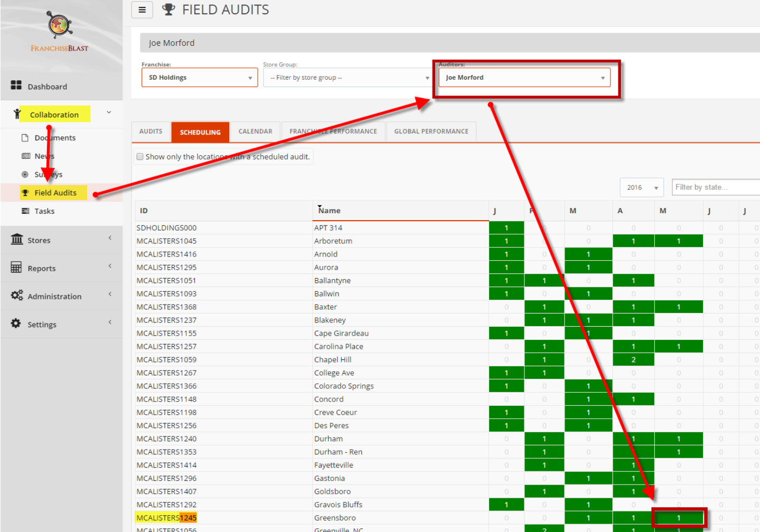Open the Franchisee Performance tab
This screenshot has height=532, width=760.
[x=333, y=131]
